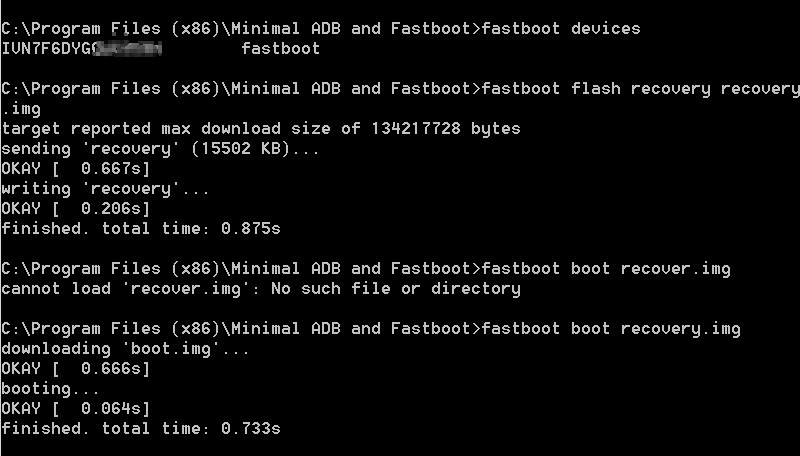
Task: Click the word 'fastboot' after the serial
Action: pos(281,48)
